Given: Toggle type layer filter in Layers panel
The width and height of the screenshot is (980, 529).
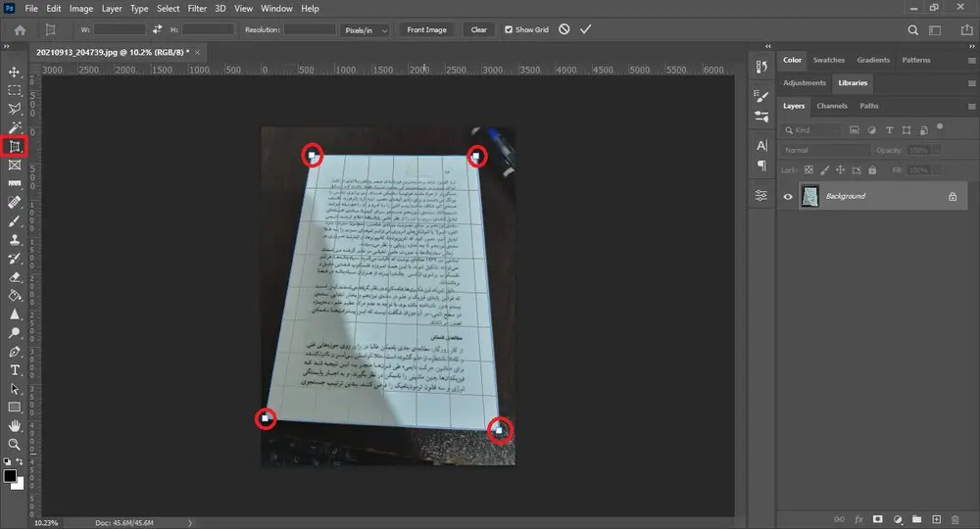Looking at the screenshot, I should click(890, 130).
